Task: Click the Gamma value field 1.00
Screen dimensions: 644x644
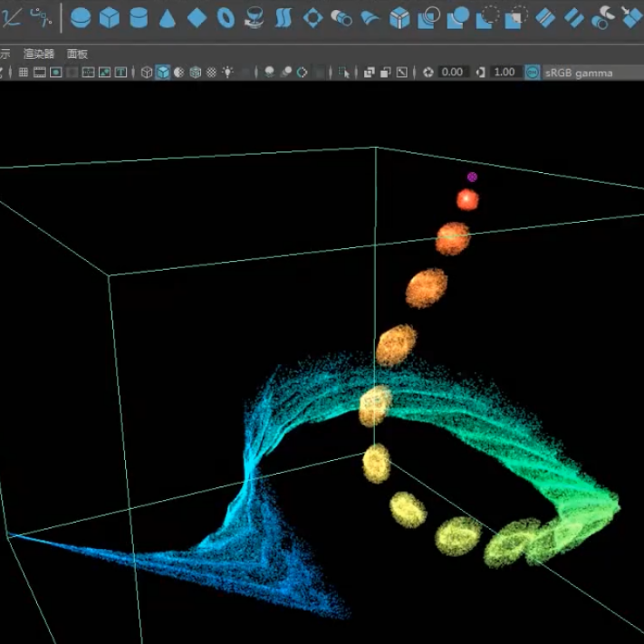Action: (x=505, y=72)
